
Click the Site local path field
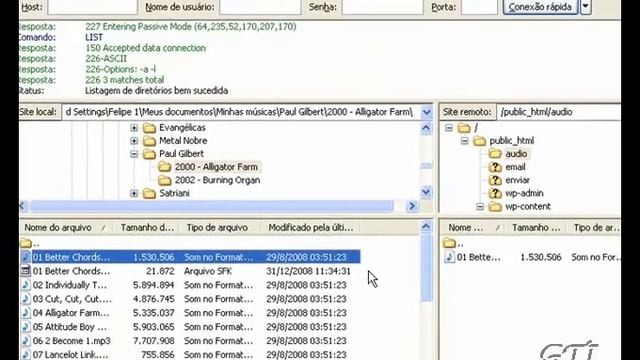pyautogui.click(x=241, y=112)
